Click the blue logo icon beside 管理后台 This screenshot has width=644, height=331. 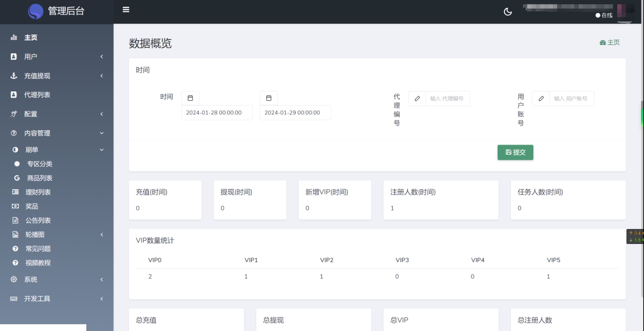point(35,11)
